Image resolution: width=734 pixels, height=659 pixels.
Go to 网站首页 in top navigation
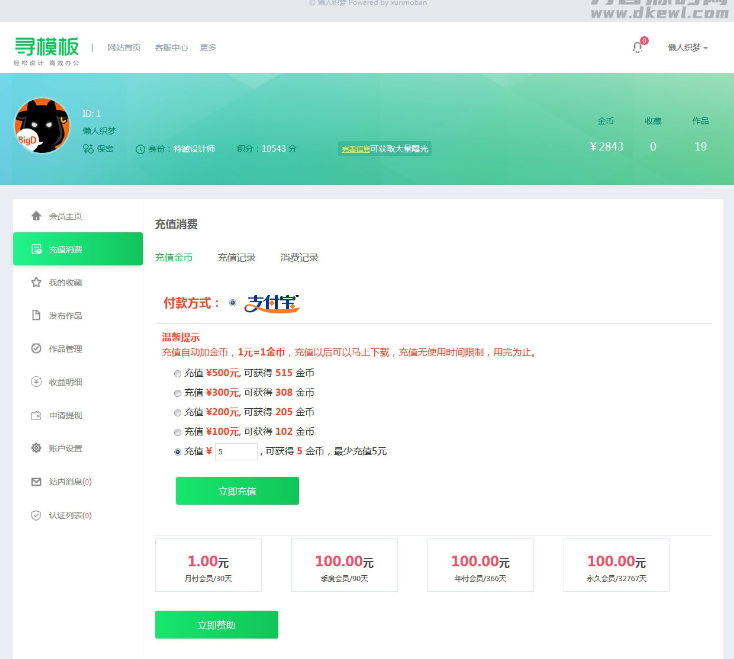click(124, 47)
